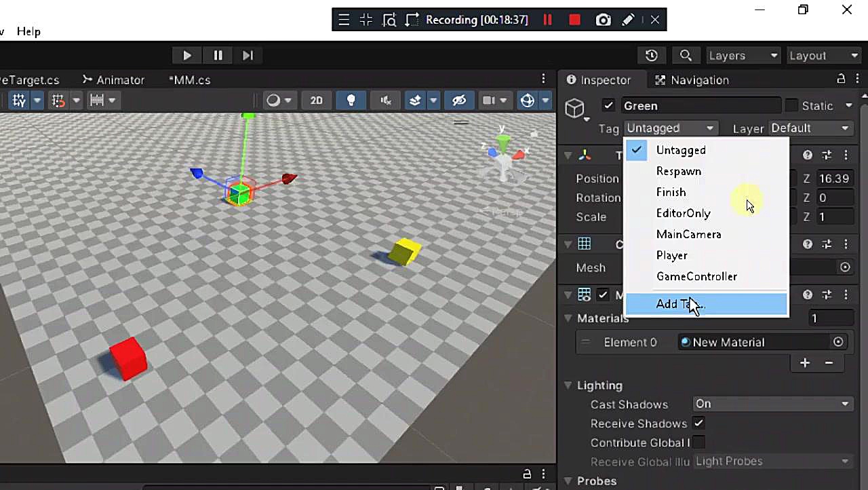Collapse the Lighting section
The height and width of the screenshot is (490, 868).
point(568,385)
